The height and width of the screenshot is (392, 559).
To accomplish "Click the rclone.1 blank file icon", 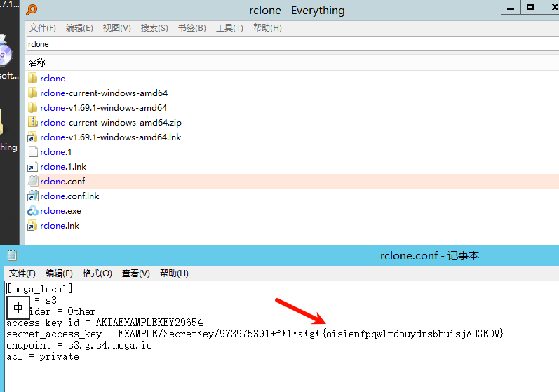I will point(32,151).
